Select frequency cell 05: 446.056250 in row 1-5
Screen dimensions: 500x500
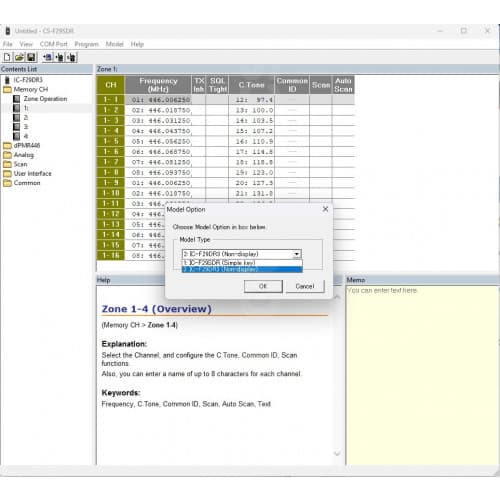click(158, 141)
